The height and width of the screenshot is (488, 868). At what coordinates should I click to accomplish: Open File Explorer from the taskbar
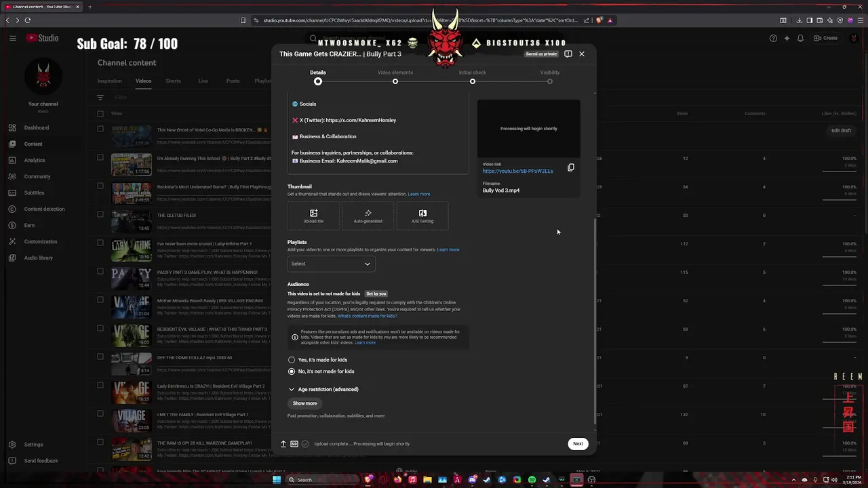coord(427,480)
